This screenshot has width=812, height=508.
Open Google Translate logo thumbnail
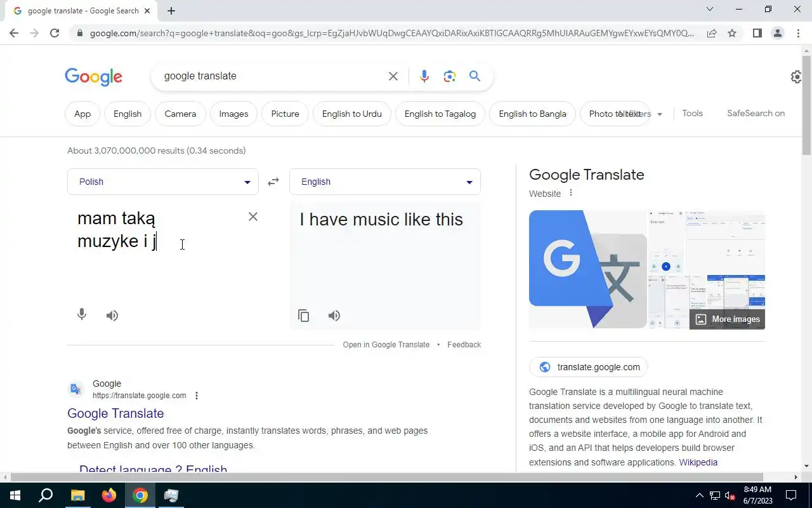pos(588,269)
